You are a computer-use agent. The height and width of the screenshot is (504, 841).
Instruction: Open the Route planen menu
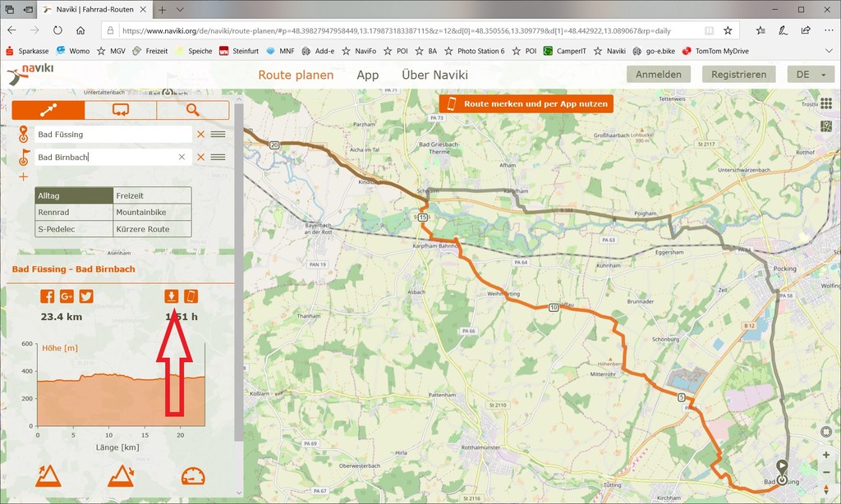point(296,75)
